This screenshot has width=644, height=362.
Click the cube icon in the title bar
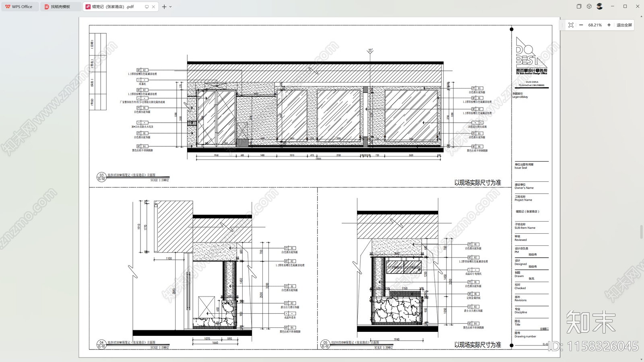click(x=589, y=6)
